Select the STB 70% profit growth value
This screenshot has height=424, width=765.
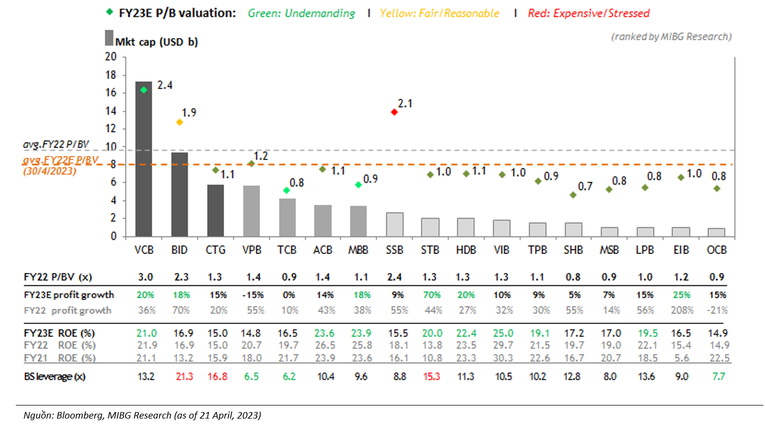432,295
